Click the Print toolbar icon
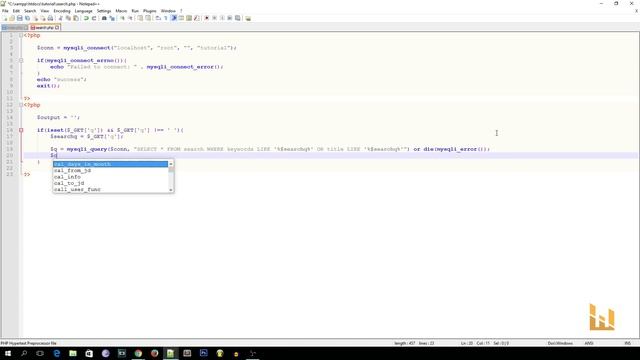Image resolution: width=640 pixels, height=360 pixels. [x=50, y=18]
